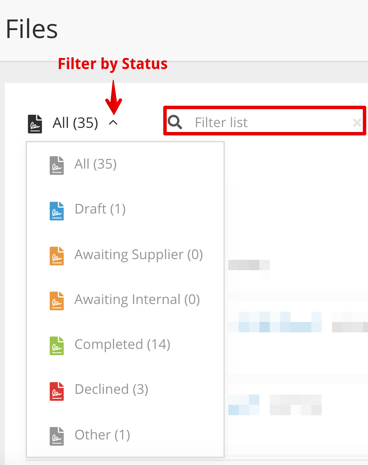Image resolution: width=368 pixels, height=465 pixels.
Task: Click the gray All files document icon
Action: [x=57, y=165]
